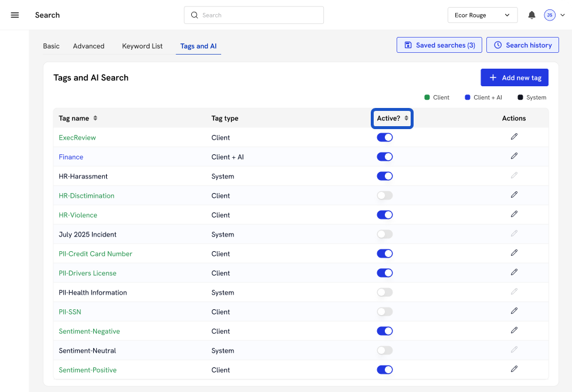Click the notification bell icon
Image resolution: width=572 pixels, height=392 pixels.
pos(532,15)
